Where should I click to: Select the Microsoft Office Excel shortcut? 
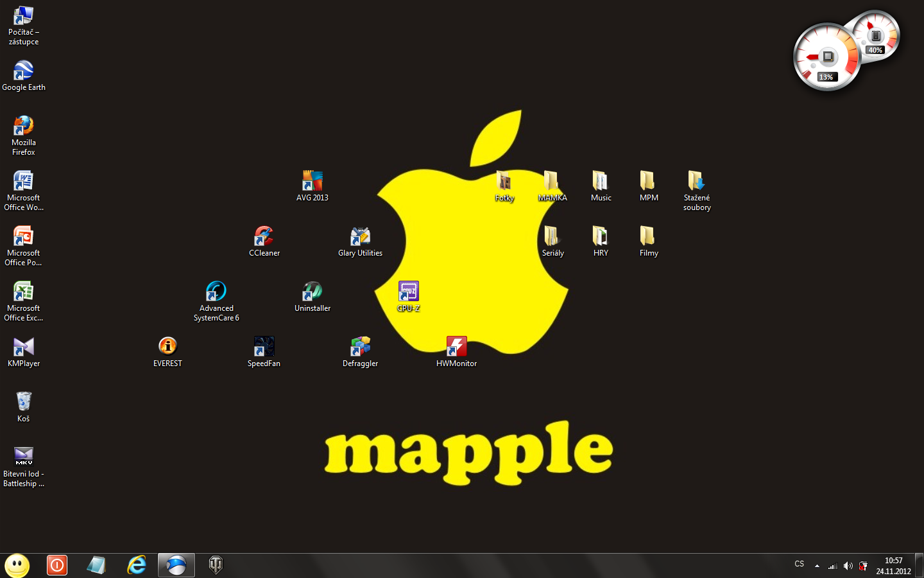click(x=24, y=301)
